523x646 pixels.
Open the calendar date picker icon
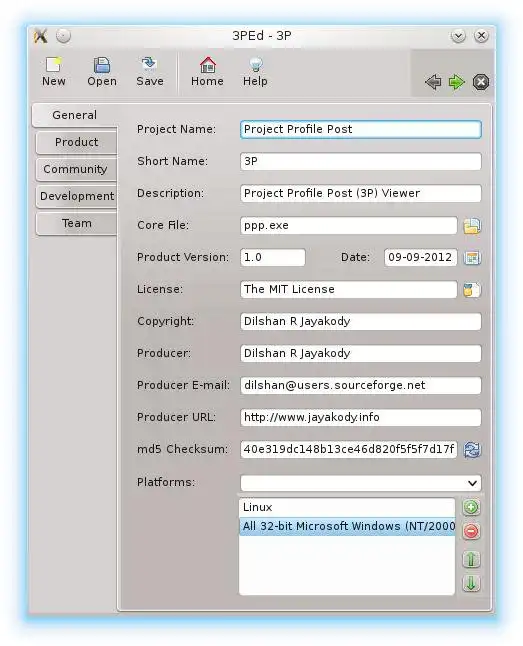click(x=472, y=258)
